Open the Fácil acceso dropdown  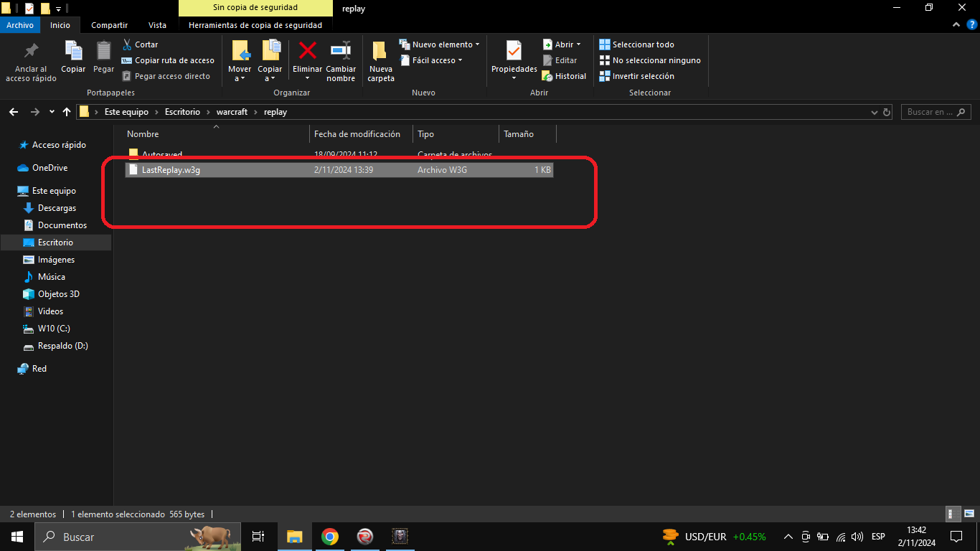tap(431, 60)
